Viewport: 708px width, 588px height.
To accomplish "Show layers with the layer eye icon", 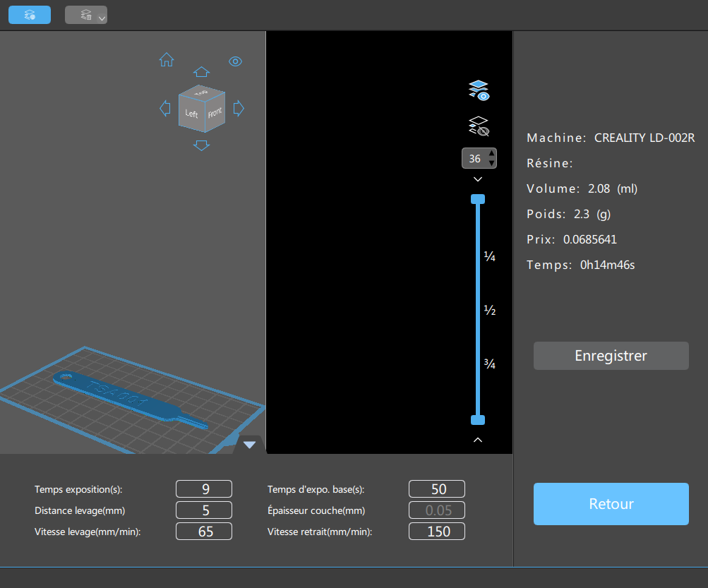I will tap(479, 90).
